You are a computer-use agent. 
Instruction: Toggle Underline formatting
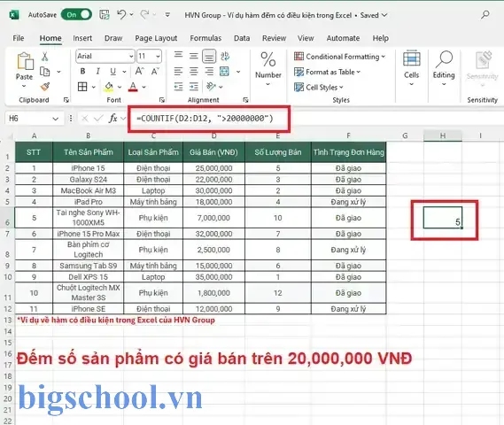pos(112,72)
